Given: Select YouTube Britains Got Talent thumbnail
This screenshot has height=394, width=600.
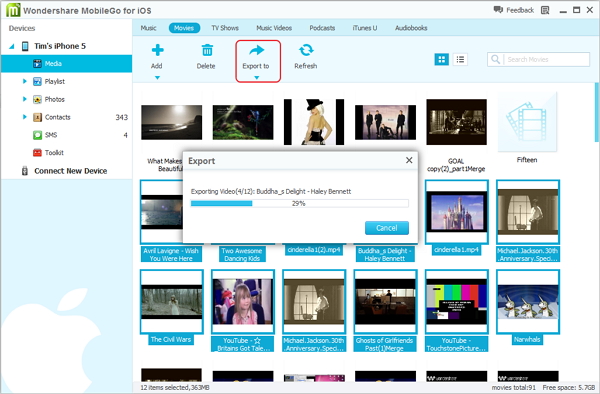Looking at the screenshot, I should [243, 301].
